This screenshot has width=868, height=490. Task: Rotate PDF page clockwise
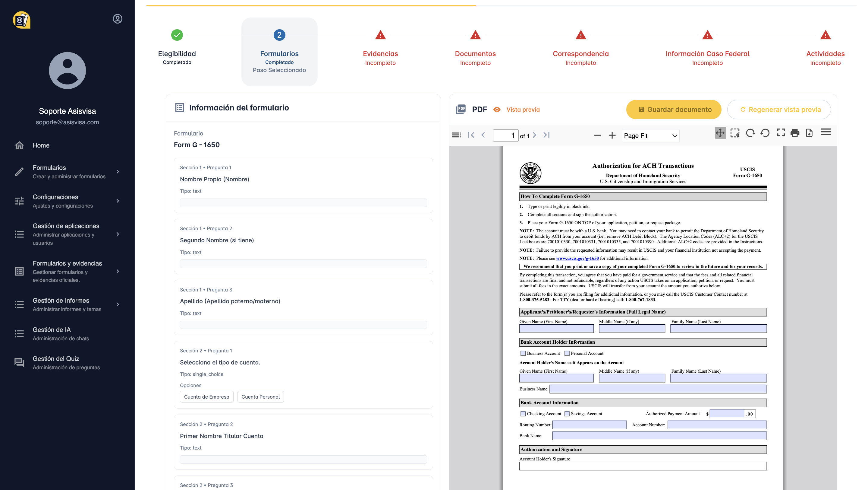[750, 133]
